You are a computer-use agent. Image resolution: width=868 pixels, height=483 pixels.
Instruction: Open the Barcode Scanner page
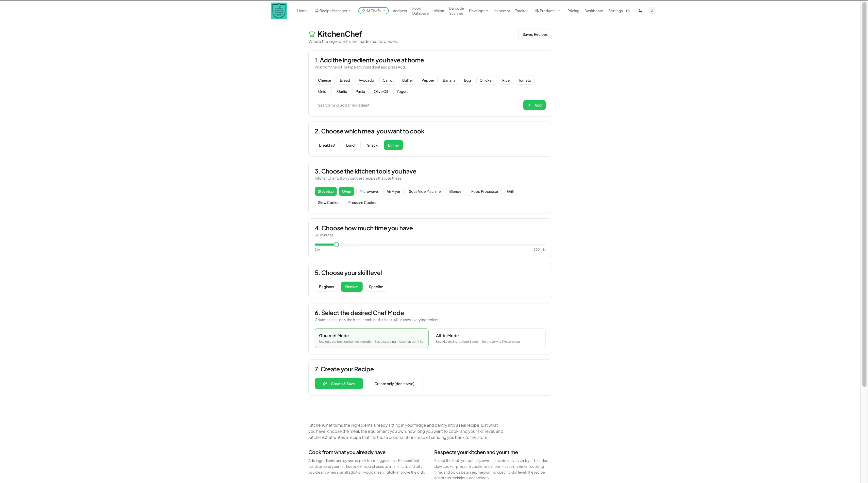point(456,11)
